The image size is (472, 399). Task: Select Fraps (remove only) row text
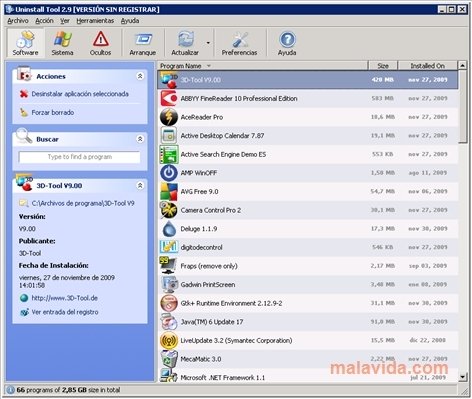[209, 266]
